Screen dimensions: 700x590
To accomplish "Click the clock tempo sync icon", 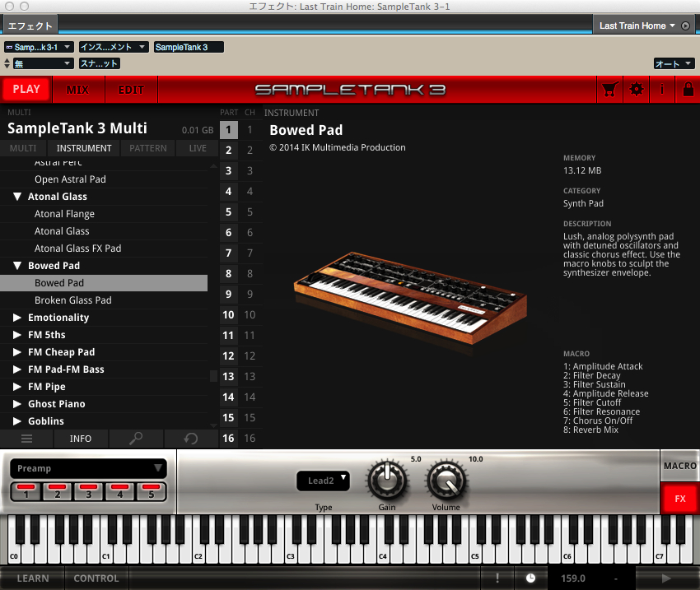I will 530,578.
